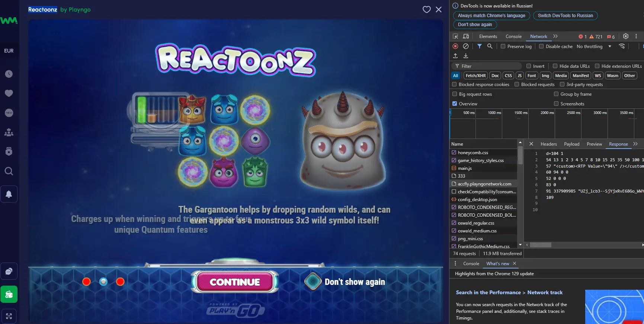This screenshot has width=644, height=324.
Task: Clear the network log icon
Action: tap(466, 46)
